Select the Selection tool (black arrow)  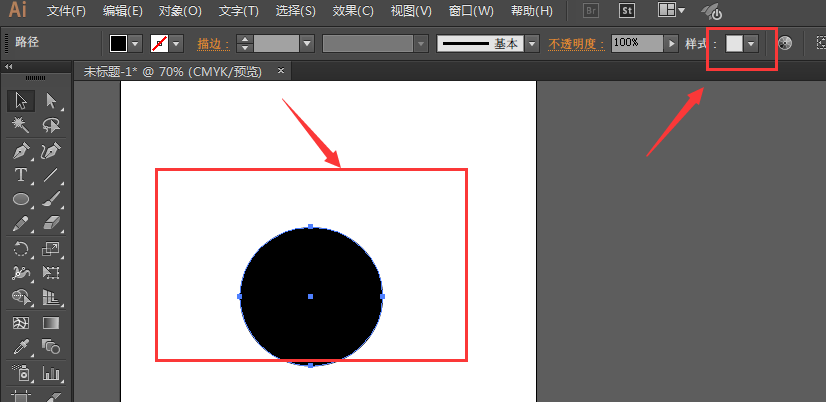[20, 100]
